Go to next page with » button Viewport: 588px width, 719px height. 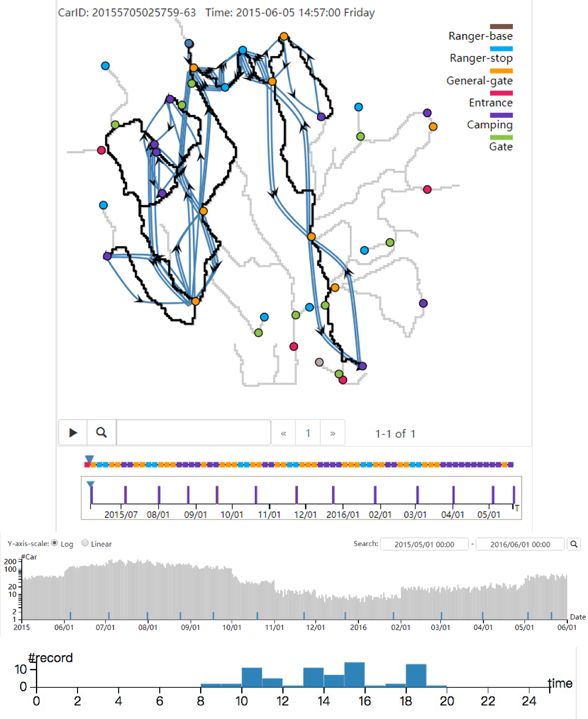333,433
